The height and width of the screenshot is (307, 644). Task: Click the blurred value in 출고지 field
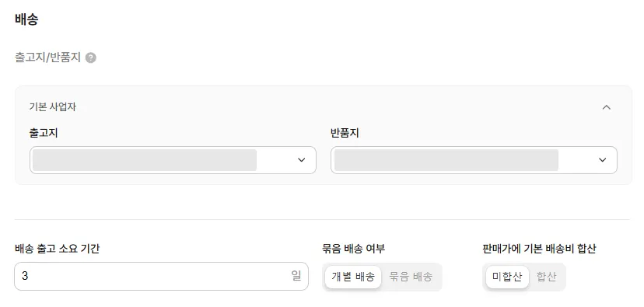pos(145,160)
